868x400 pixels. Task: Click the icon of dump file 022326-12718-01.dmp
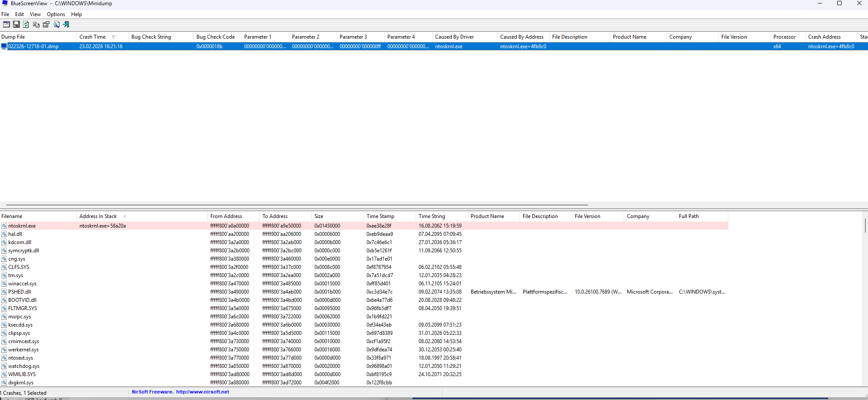coord(4,46)
